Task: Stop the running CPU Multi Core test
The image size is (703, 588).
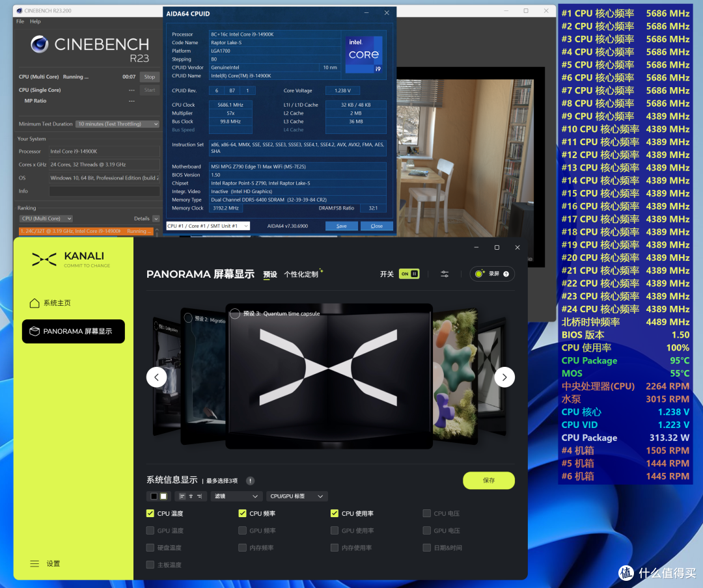Action: [x=150, y=77]
